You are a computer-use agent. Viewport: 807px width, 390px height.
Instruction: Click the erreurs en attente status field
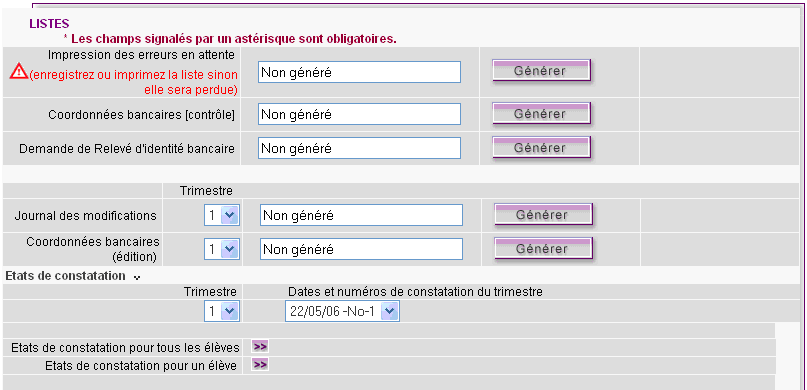tap(359, 72)
